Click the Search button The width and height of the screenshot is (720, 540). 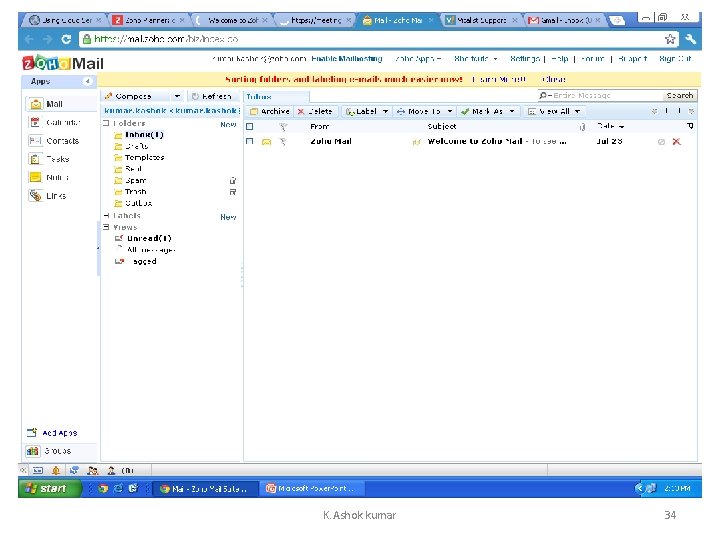pyautogui.click(x=680, y=96)
